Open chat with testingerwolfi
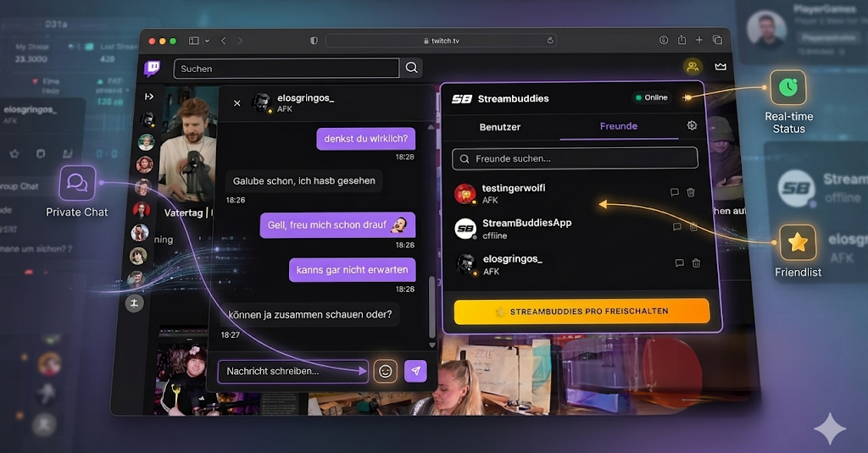 point(674,192)
